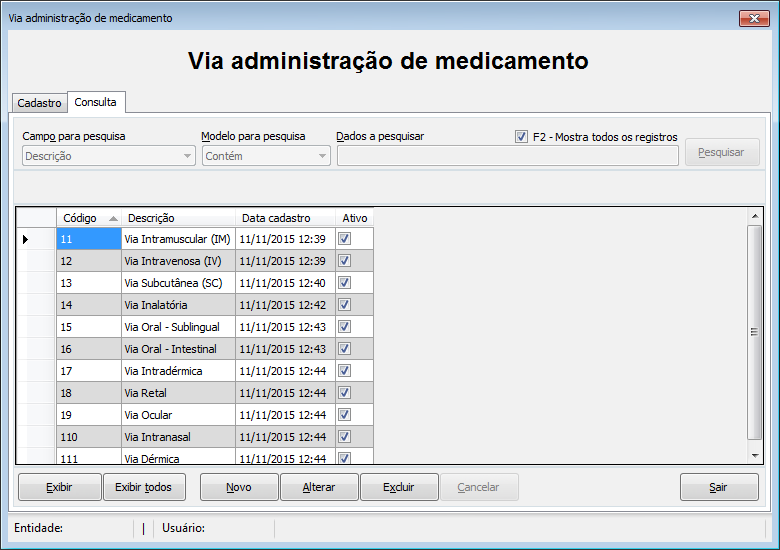780x550 pixels.
Task: Toggle Ativo checkbox for Via Oral - Intestinal
Action: coord(345,349)
